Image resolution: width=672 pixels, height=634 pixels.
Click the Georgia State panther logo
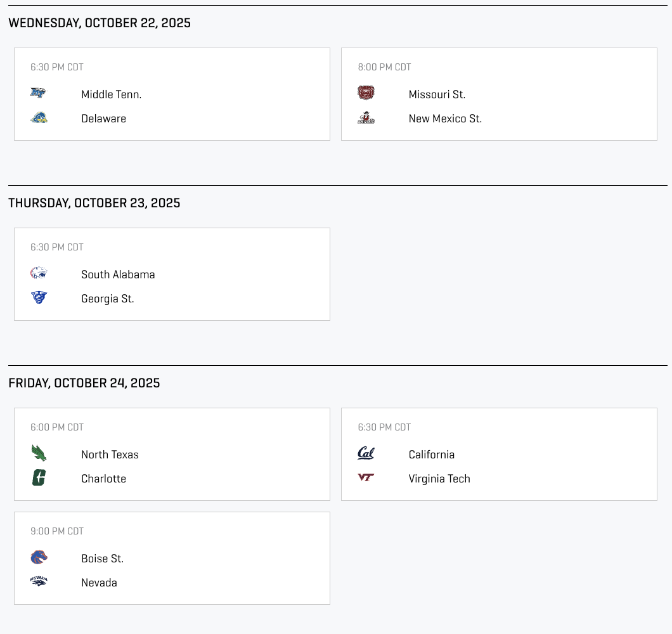click(39, 297)
